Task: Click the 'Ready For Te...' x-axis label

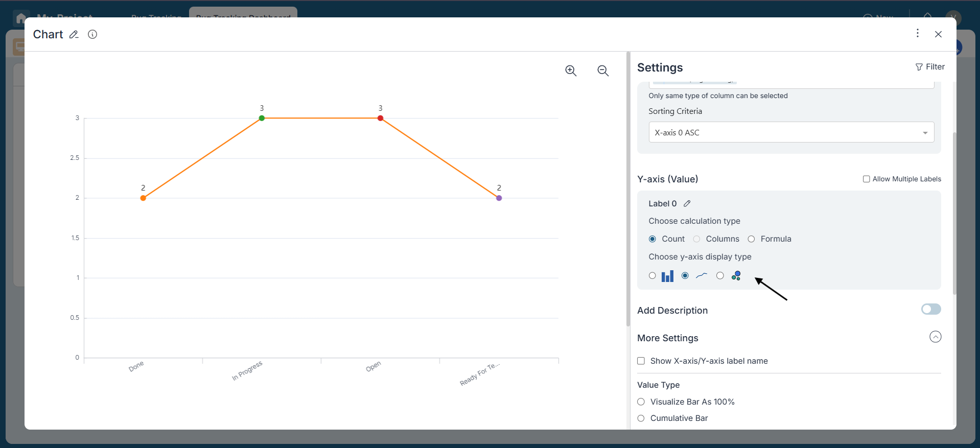Action: 480,374
